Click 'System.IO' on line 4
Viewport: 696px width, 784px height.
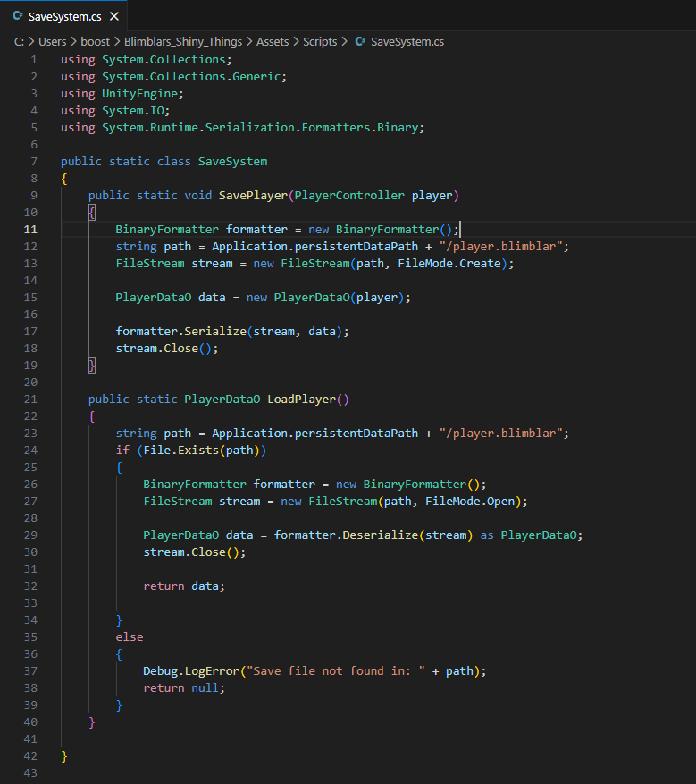133,111
